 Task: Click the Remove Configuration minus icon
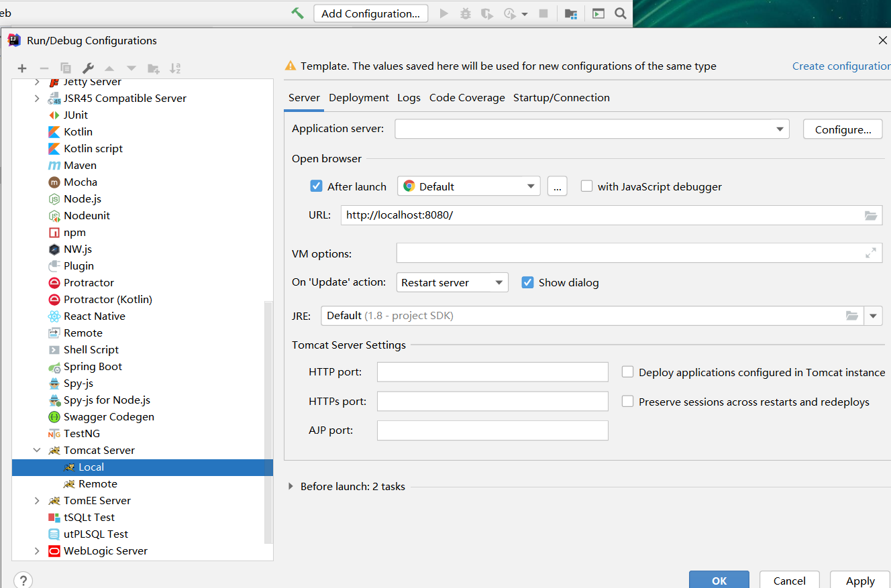click(44, 68)
